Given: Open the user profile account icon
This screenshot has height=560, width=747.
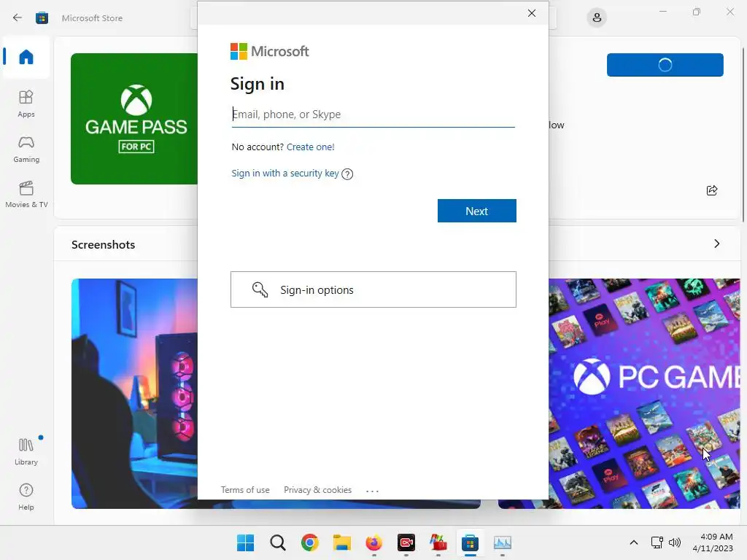Looking at the screenshot, I should tap(597, 18).
